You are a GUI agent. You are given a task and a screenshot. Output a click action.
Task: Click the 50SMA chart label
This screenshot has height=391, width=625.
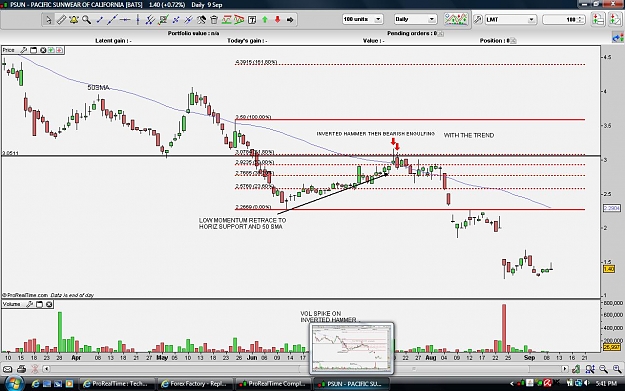[98, 87]
